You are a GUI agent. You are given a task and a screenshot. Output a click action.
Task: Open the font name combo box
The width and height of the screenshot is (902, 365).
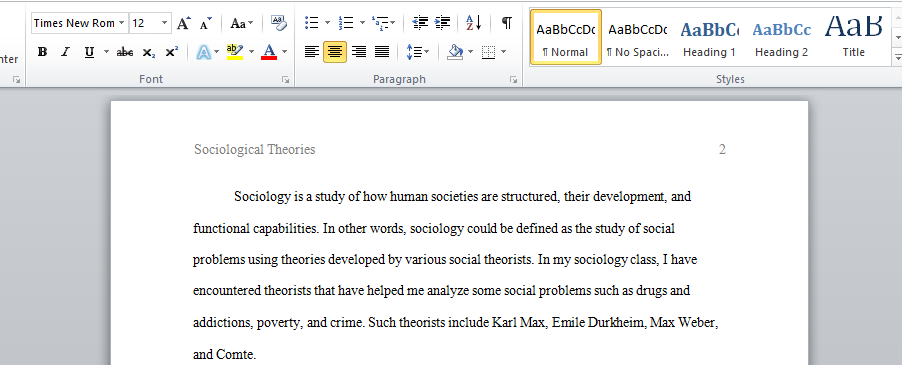click(80, 23)
